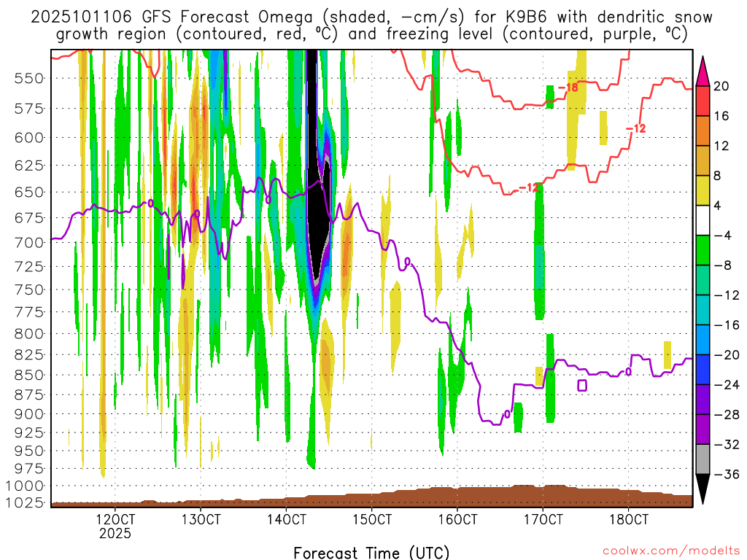
Task: Click the bright green -4 to -8 colorbar swatch
Action: click(703, 251)
